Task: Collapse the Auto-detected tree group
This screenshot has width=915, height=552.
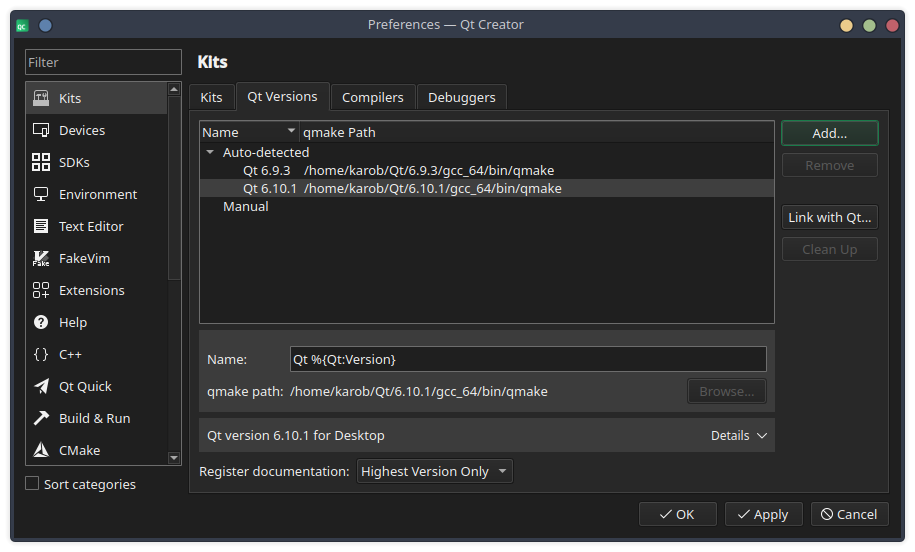Action: [210, 153]
